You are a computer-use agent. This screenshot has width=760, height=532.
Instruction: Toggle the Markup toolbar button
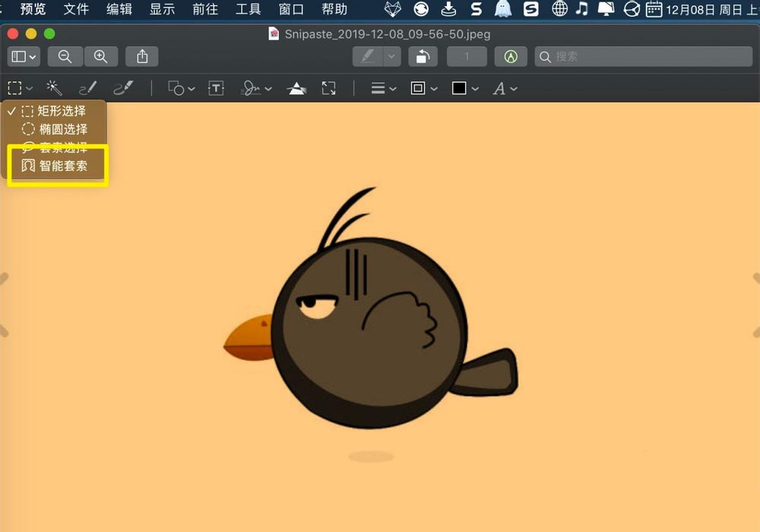[511, 57]
